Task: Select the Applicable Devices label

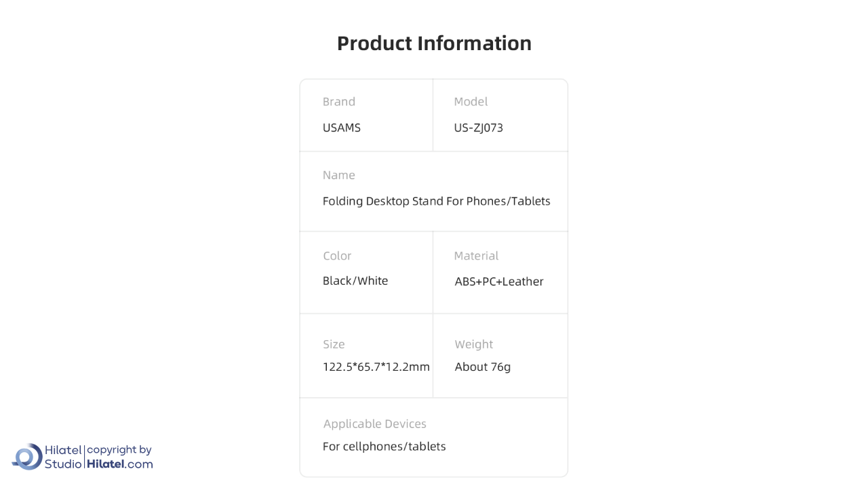Action: point(375,424)
